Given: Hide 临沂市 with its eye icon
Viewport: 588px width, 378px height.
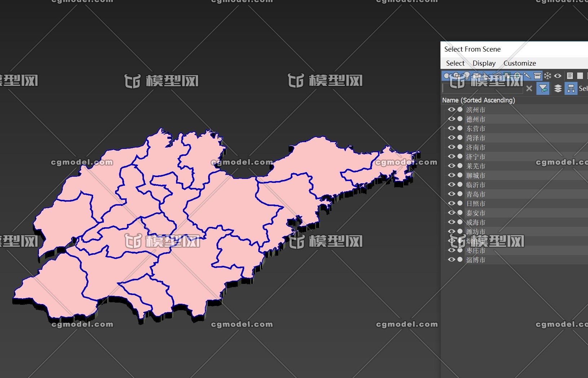Looking at the screenshot, I should pos(451,184).
